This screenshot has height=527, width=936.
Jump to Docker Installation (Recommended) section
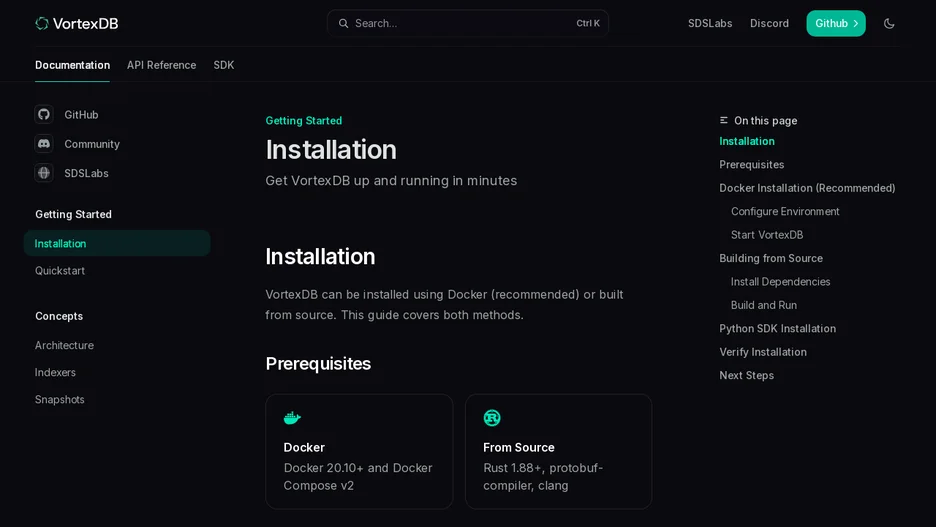click(x=807, y=188)
